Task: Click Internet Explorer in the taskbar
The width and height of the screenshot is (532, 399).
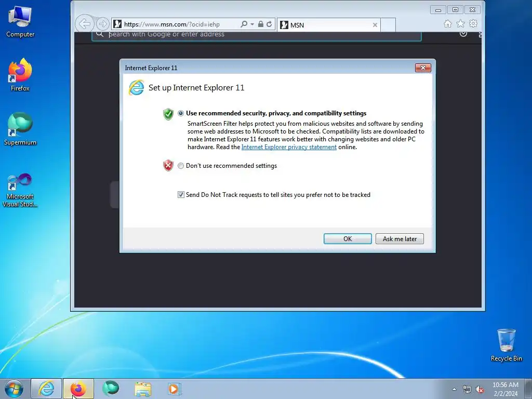Action: click(46, 389)
